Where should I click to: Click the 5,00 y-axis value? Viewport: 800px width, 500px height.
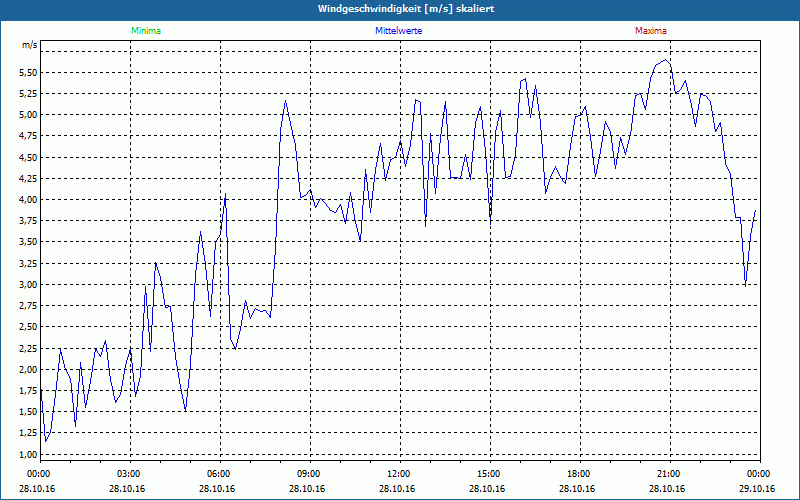29,115
